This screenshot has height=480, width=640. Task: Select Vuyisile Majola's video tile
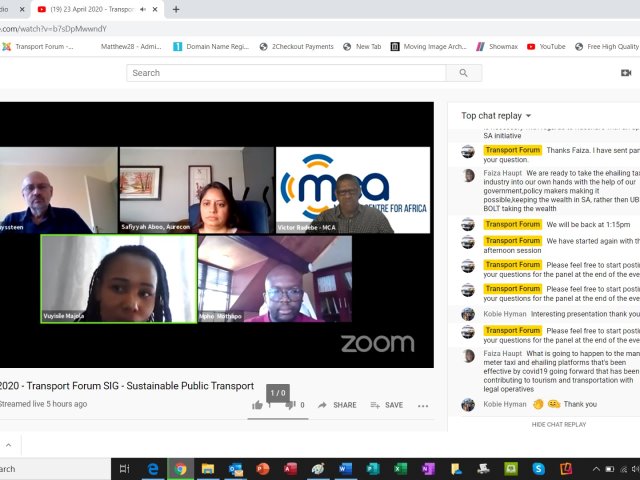coord(119,279)
